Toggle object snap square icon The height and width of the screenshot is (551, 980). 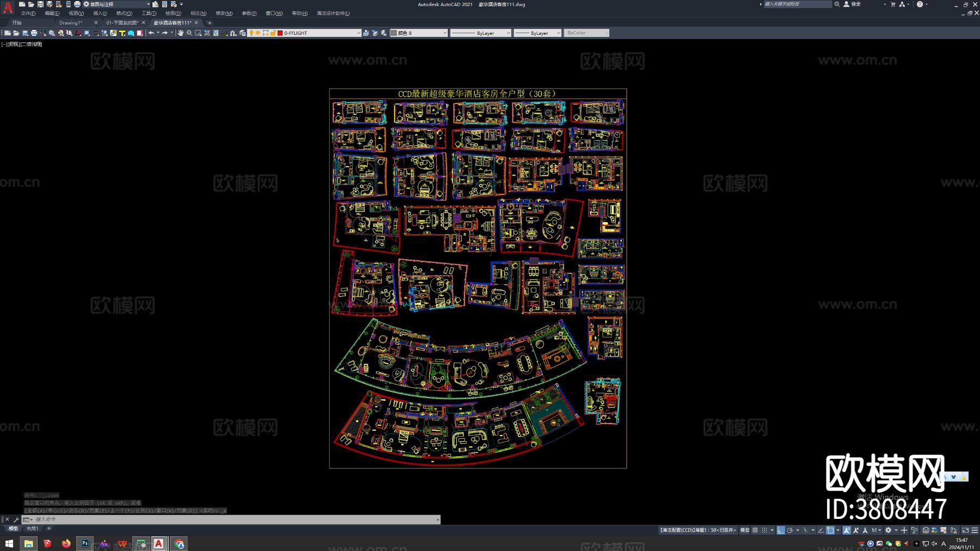click(x=830, y=530)
